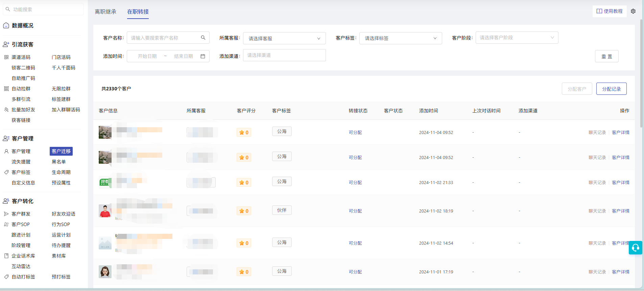Open 企业话术库 sidebar item
644x291 pixels.
pos(23,256)
